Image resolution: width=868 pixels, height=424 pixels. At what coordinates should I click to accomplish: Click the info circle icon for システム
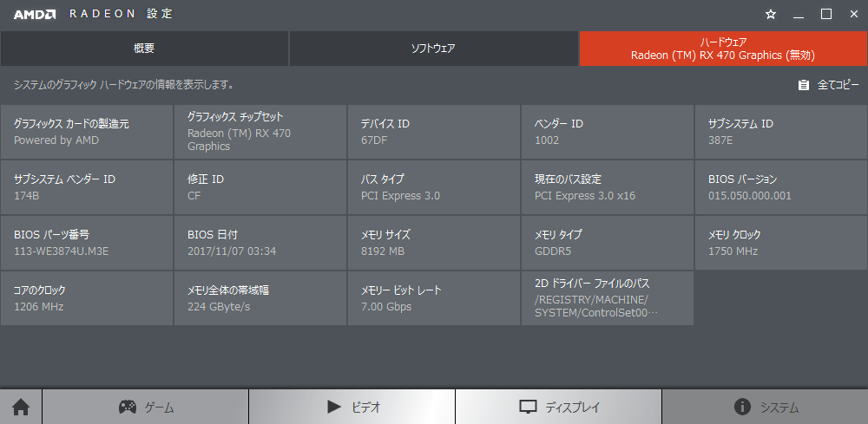click(742, 408)
